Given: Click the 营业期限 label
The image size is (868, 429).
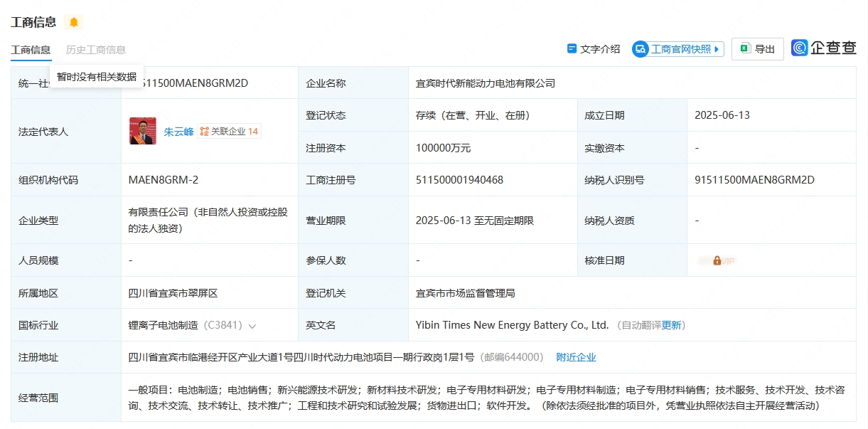Looking at the screenshot, I should pos(326,221).
